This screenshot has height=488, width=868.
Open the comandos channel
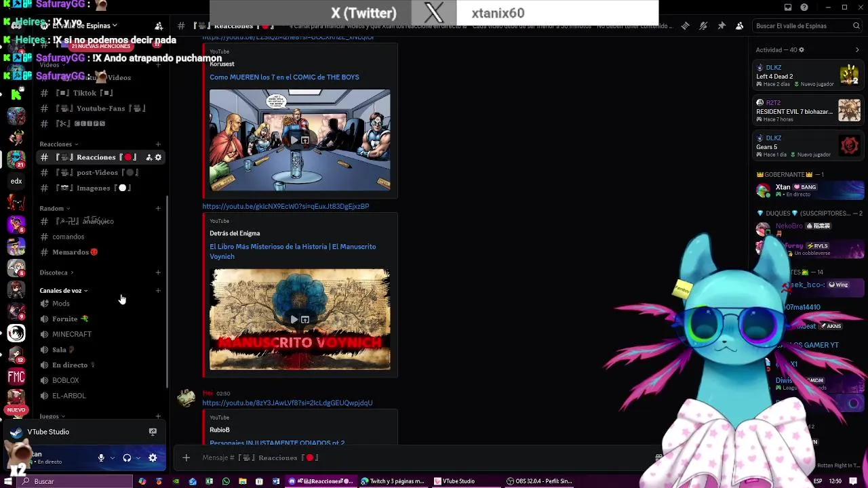pyautogui.click(x=100, y=237)
